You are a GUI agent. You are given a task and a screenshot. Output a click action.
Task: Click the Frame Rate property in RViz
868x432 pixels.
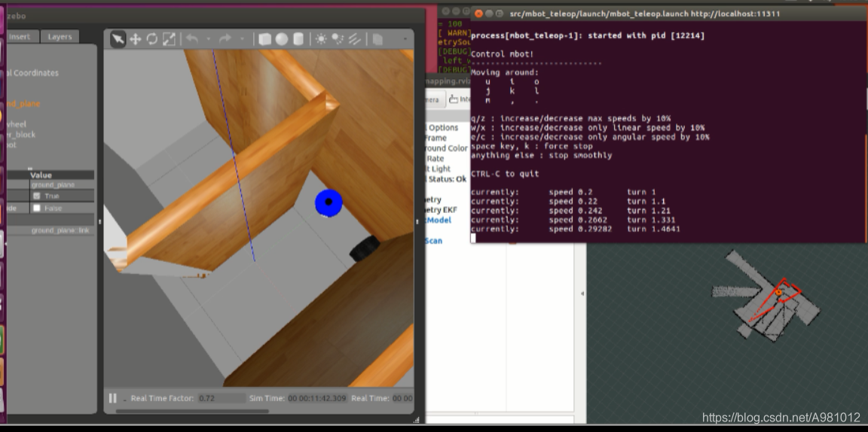[435, 158]
